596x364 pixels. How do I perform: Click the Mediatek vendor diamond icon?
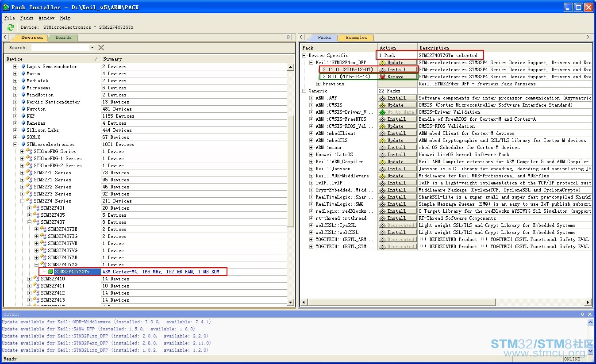(23, 80)
